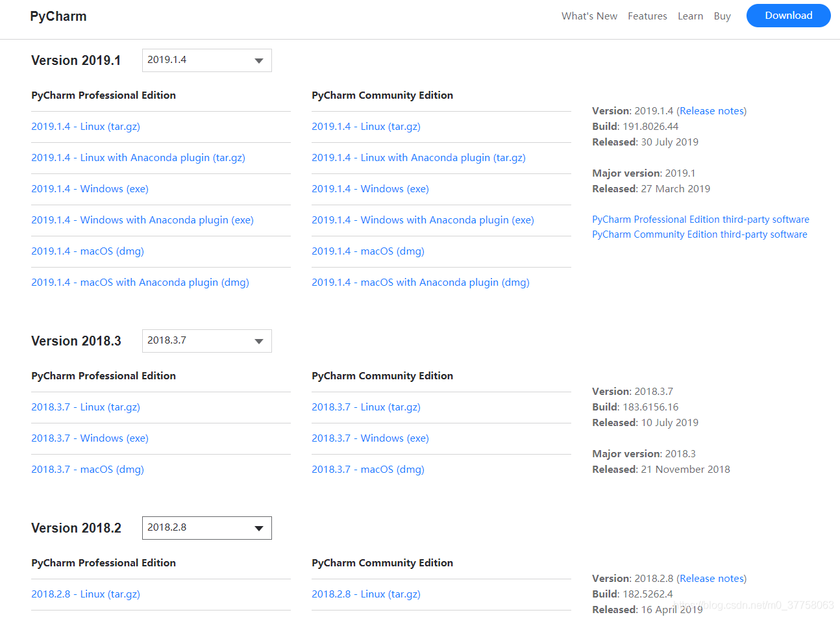Screen dimensions: 840x617
Task: Open the 2018.2.8 version selector
Action: [206, 528]
